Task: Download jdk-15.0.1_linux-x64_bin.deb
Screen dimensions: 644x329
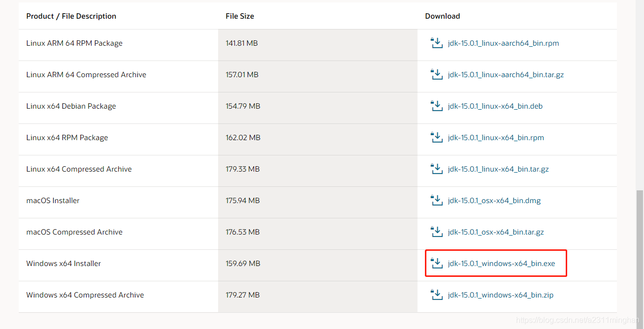Action: [495, 106]
